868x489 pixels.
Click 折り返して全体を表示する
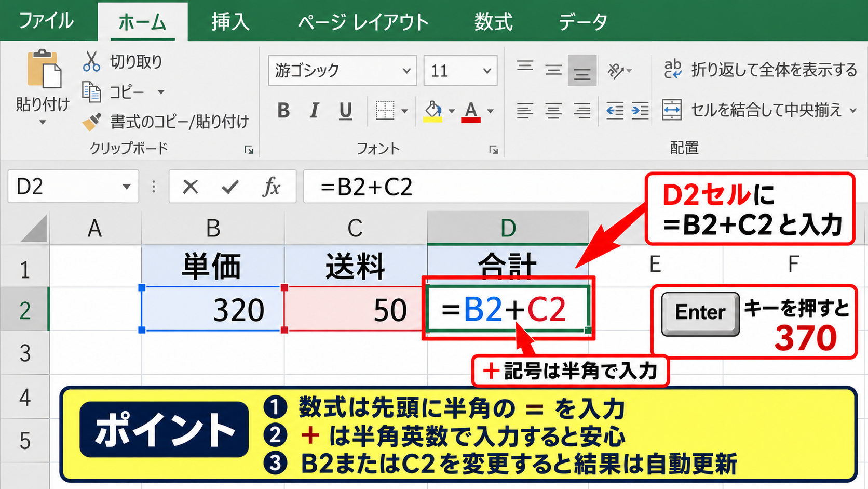click(774, 70)
